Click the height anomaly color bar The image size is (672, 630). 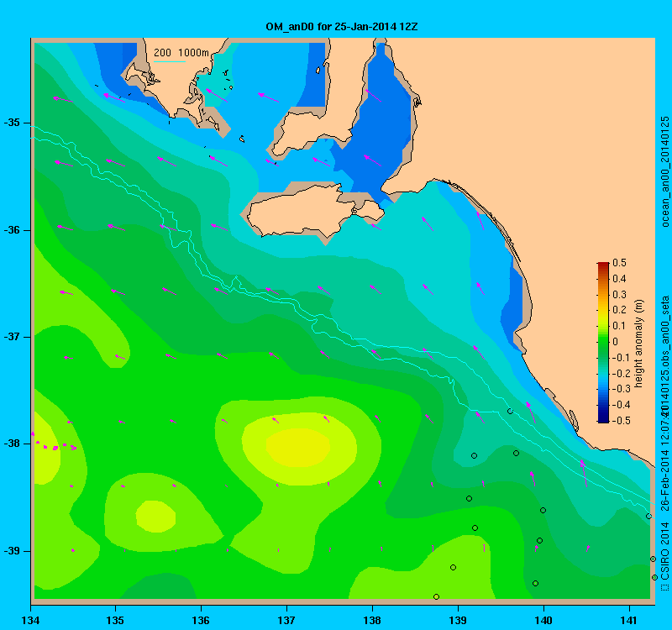[603, 343]
